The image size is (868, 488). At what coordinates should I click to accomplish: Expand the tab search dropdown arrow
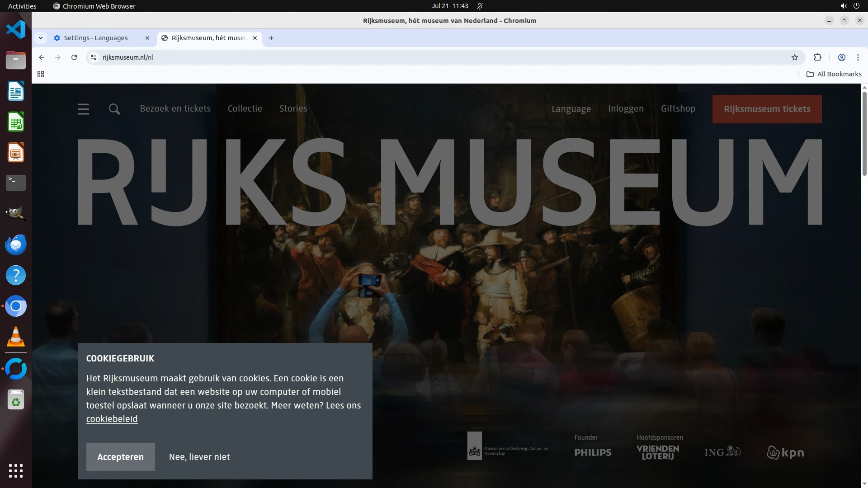pos(41,38)
